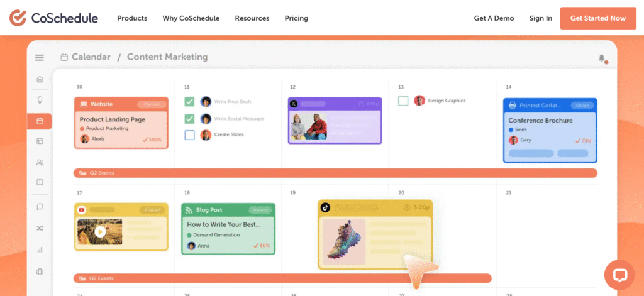This screenshot has width=644, height=296.
Task: Click the sidebar open-book icon
Action: pos(40,182)
